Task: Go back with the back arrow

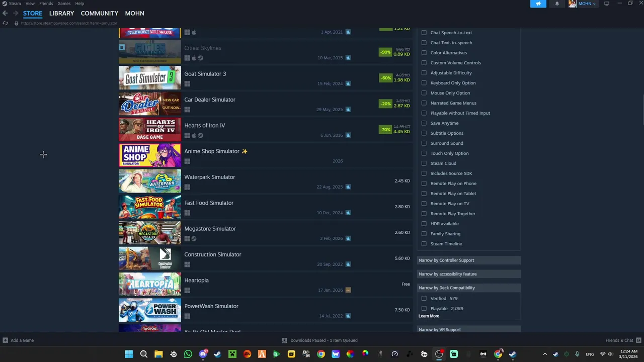Action: coord(5,13)
